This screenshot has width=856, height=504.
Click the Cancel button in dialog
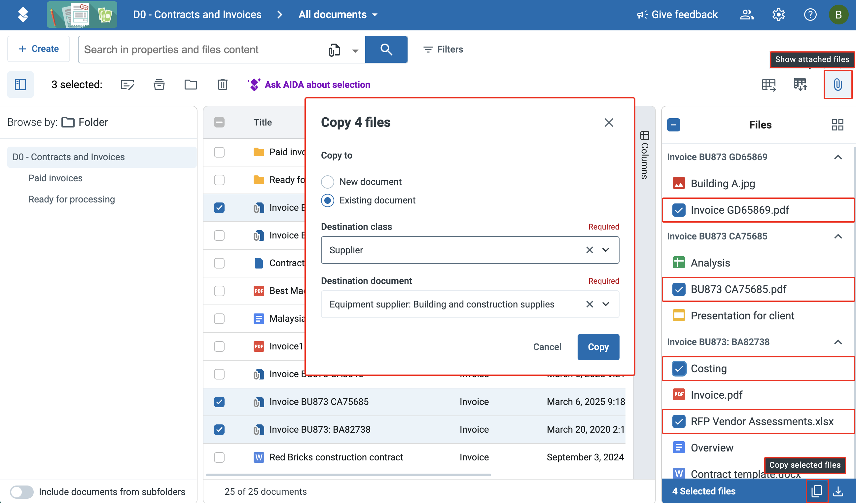pyautogui.click(x=547, y=347)
